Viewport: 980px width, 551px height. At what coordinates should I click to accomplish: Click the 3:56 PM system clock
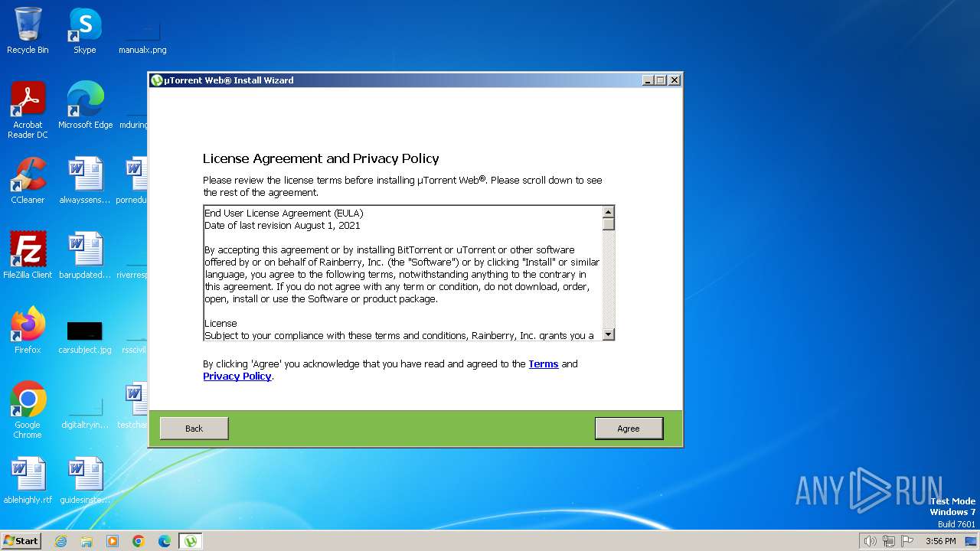(x=941, y=541)
